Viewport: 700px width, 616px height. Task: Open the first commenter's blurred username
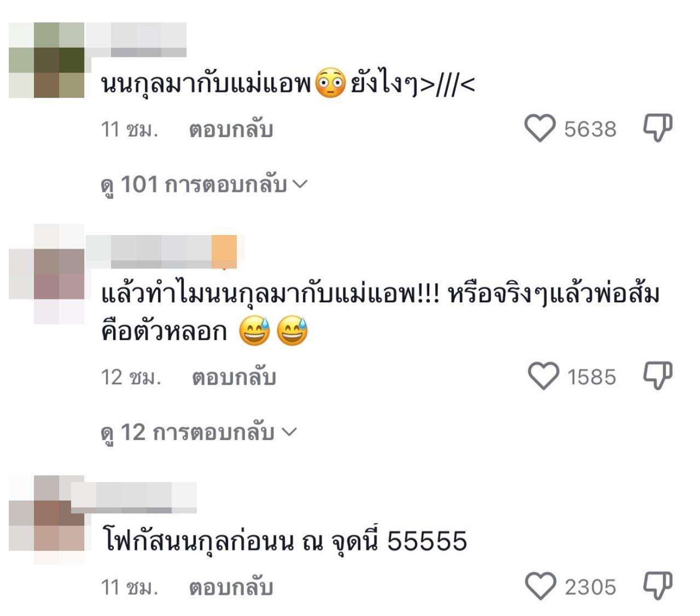136,40
